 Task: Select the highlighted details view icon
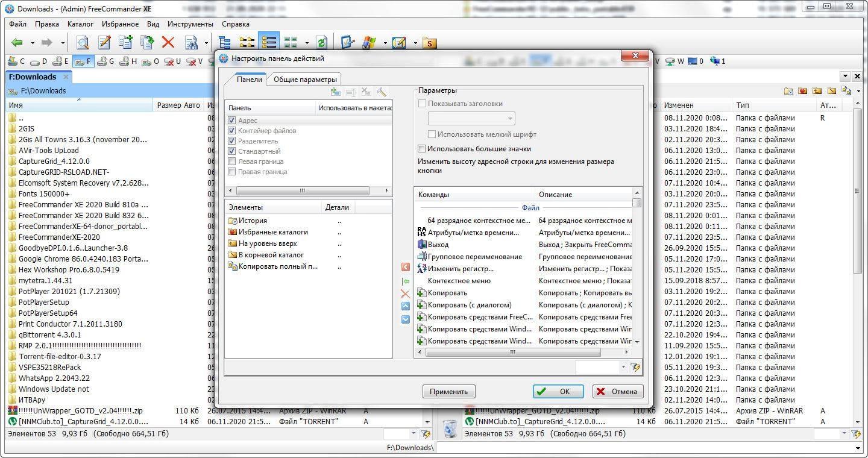click(x=269, y=42)
